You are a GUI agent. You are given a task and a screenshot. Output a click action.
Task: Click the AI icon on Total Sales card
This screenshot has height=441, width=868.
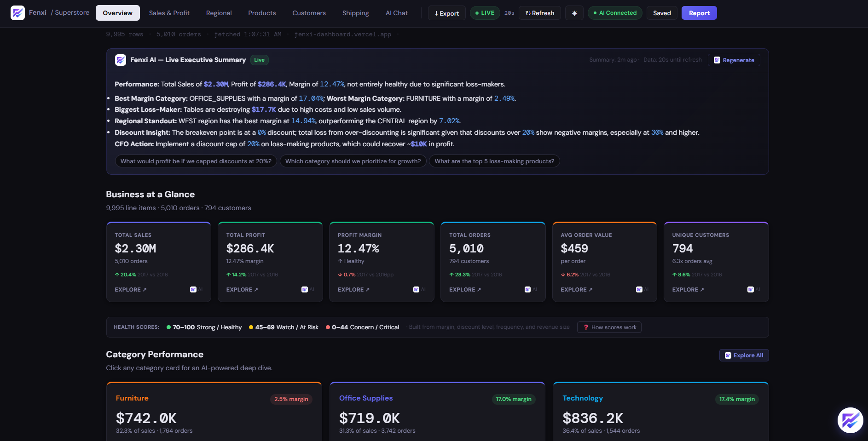(x=194, y=289)
